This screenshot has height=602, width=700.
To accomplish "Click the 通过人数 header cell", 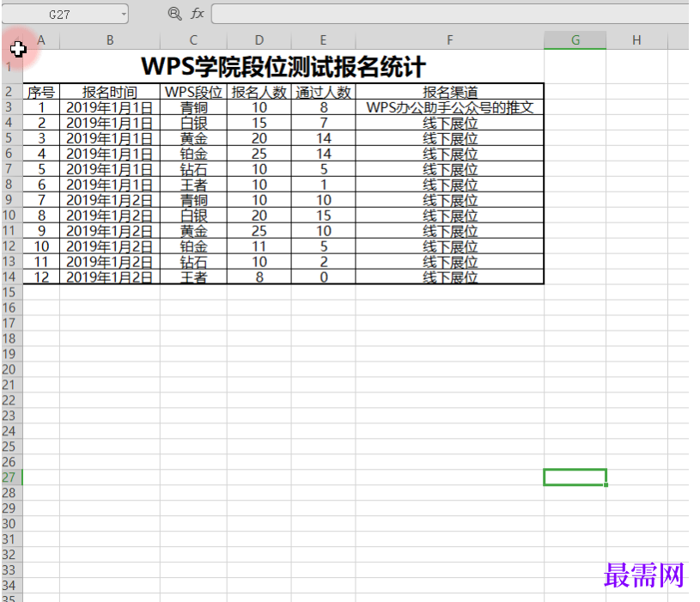I will point(323,92).
